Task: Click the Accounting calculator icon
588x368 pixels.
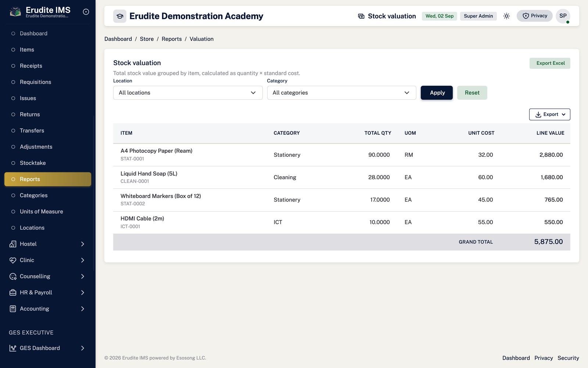Action: point(13,309)
